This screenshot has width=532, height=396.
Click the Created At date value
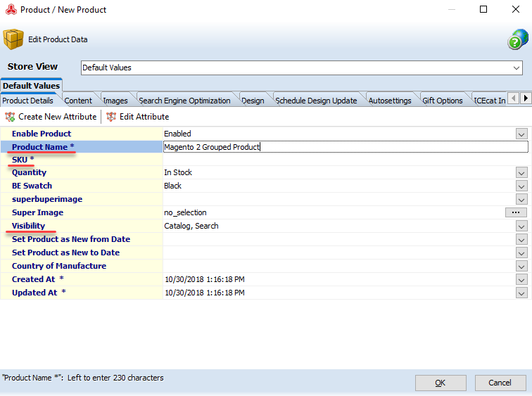coord(205,279)
